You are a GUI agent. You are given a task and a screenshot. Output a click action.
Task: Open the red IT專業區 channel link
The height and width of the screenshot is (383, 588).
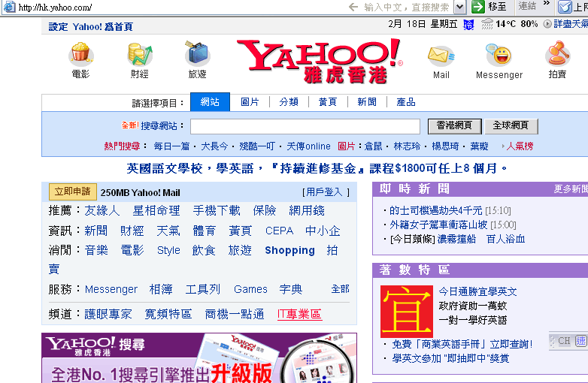pyautogui.click(x=299, y=314)
